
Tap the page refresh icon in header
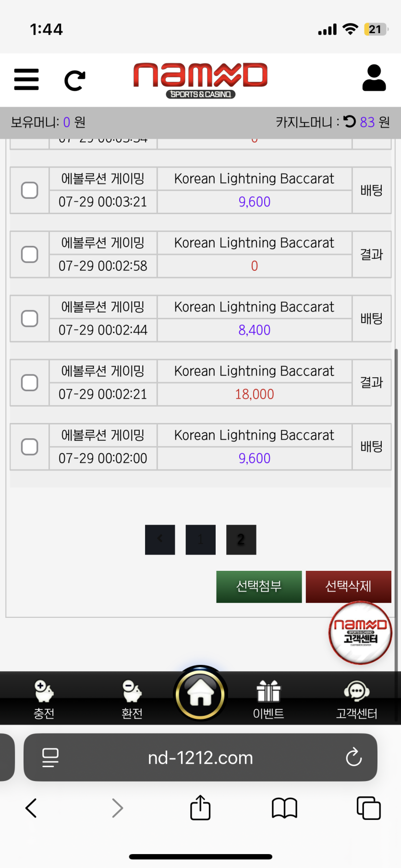(75, 80)
